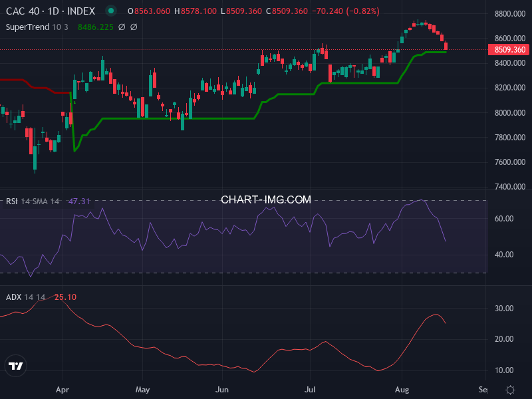Click the 7400.000 price axis label

click(510, 187)
